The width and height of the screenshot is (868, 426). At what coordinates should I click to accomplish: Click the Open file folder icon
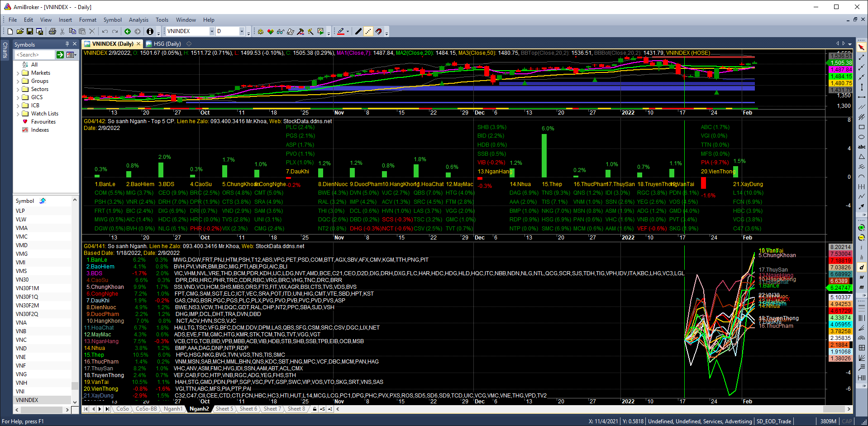[x=20, y=31]
